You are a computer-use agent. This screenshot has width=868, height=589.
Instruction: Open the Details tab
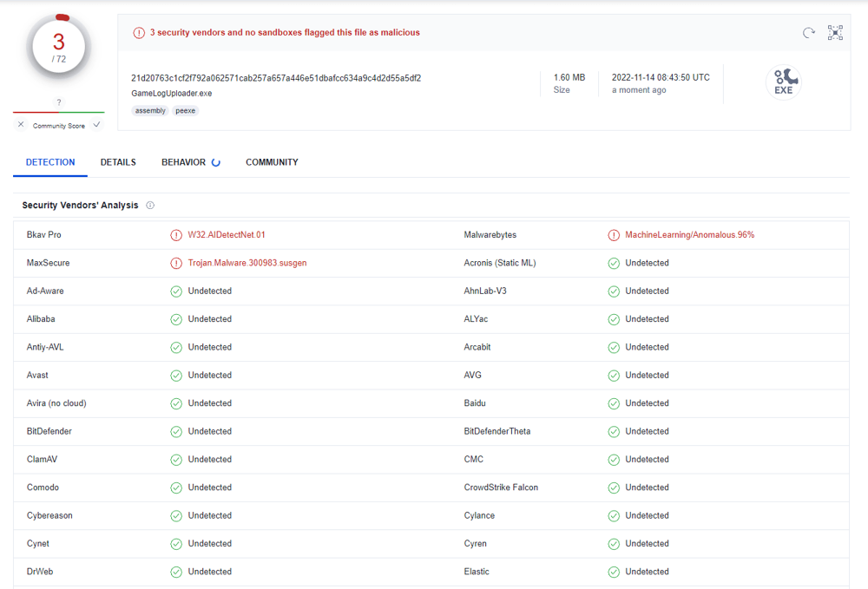click(118, 162)
